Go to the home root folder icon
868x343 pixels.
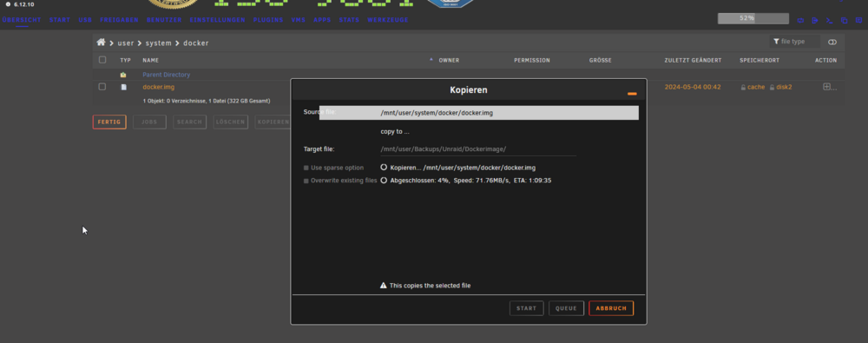(x=101, y=42)
